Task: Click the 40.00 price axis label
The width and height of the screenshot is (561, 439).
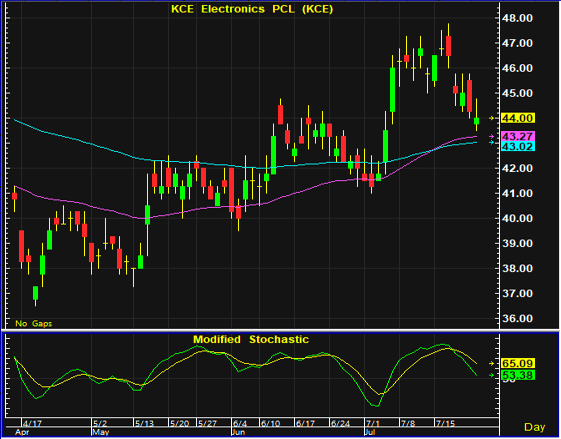Action: pyautogui.click(x=518, y=219)
